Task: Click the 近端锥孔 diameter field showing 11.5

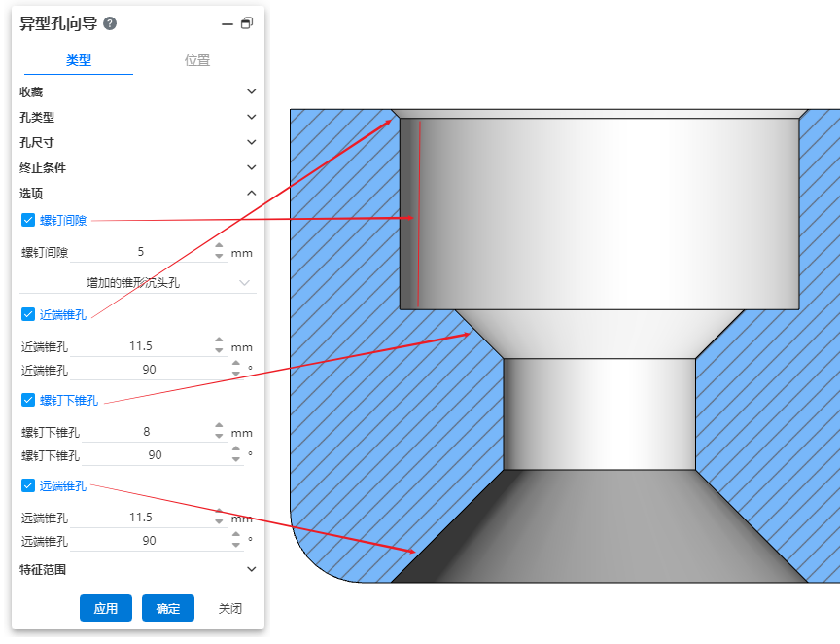Action: point(141,346)
